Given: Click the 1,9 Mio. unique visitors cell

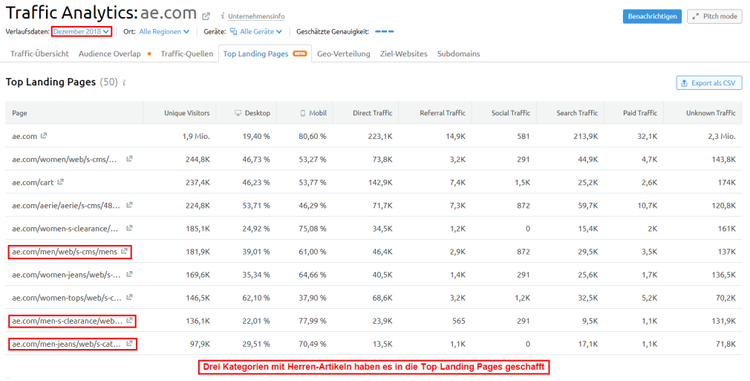Looking at the screenshot, I should tap(196, 136).
